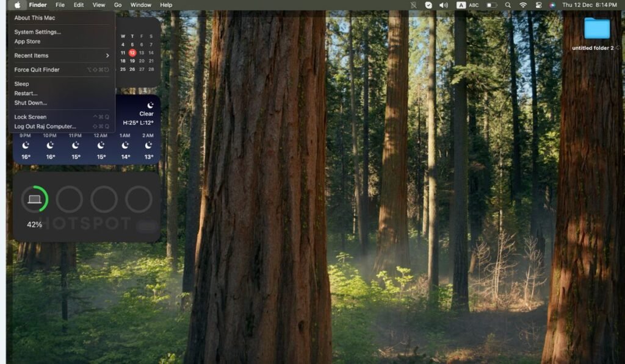Click the ABC keyboard layout icon

[474, 5]
